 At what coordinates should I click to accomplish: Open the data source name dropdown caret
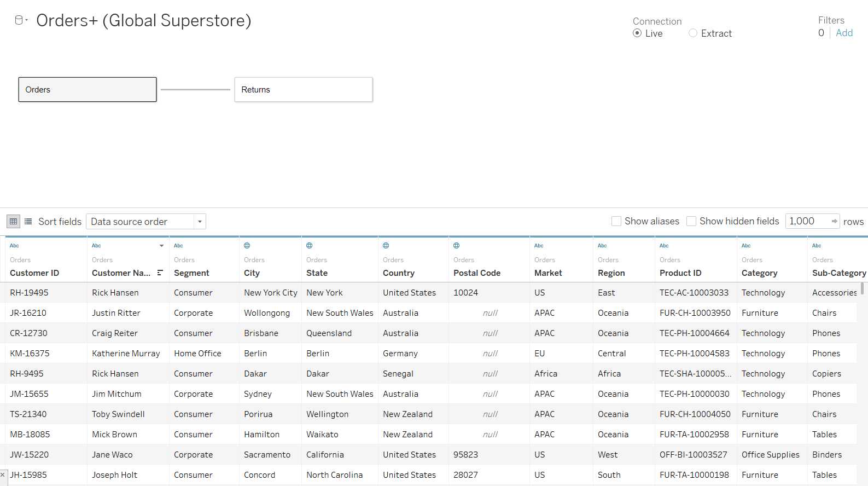click(26, 20)
